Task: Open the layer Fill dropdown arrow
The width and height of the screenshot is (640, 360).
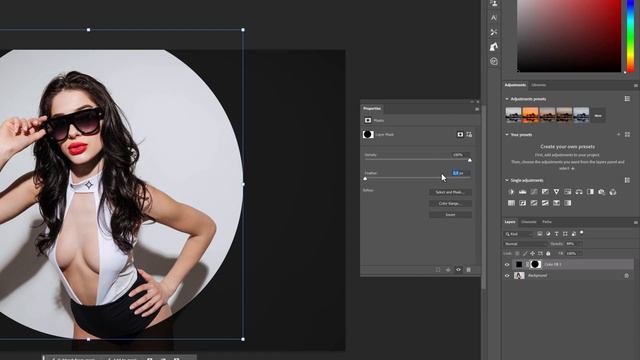Action: (580, 253)
